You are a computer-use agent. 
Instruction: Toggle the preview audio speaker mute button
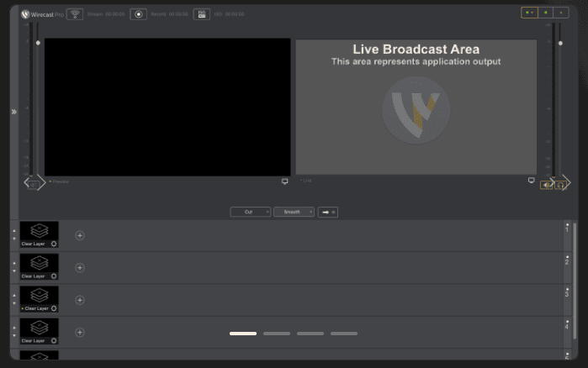point(34,185)
